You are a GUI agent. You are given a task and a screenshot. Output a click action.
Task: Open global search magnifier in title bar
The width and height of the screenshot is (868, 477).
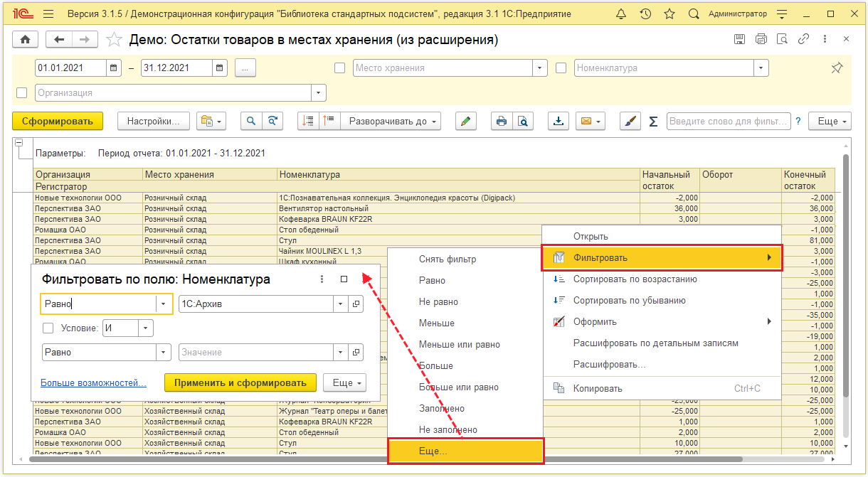[694, 14]
